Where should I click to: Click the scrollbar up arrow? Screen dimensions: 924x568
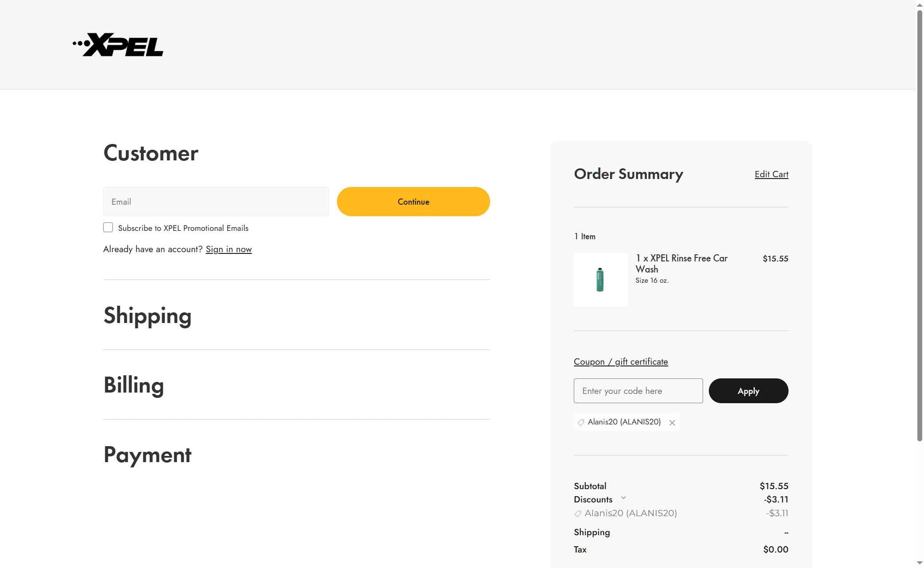[919, 4]
